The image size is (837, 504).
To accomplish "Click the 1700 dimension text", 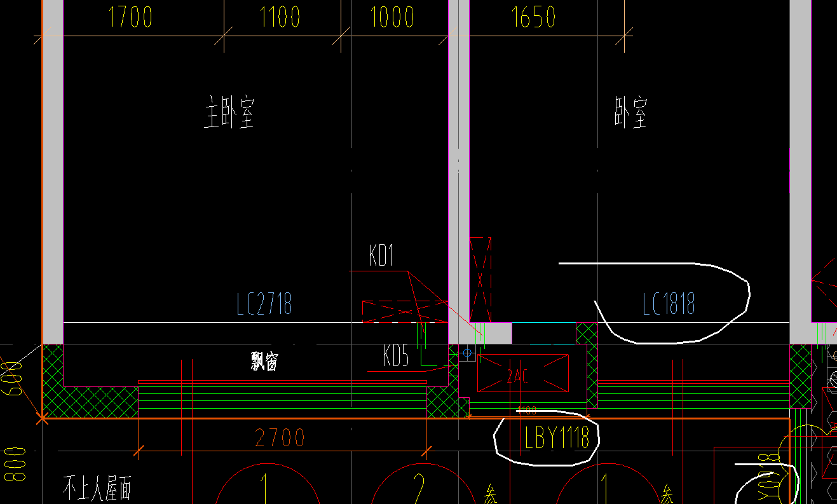I will pos(130,18).
